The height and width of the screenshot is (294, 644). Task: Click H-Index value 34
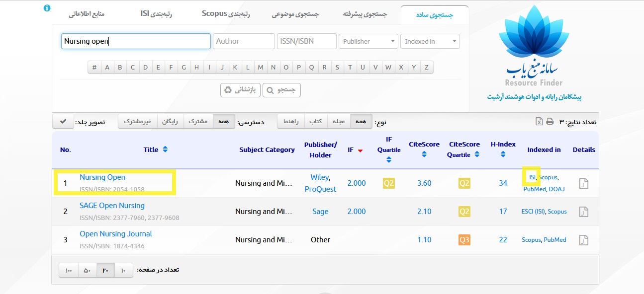tap(503, 183)
